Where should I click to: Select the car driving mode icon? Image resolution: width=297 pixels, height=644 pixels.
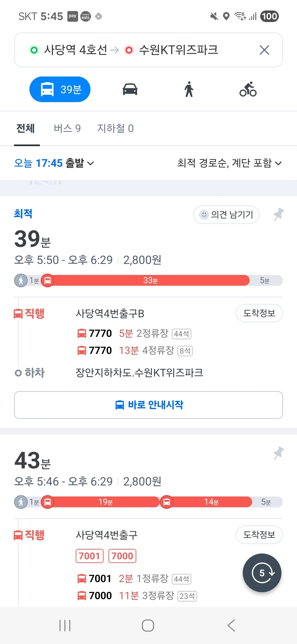point(130,89)
